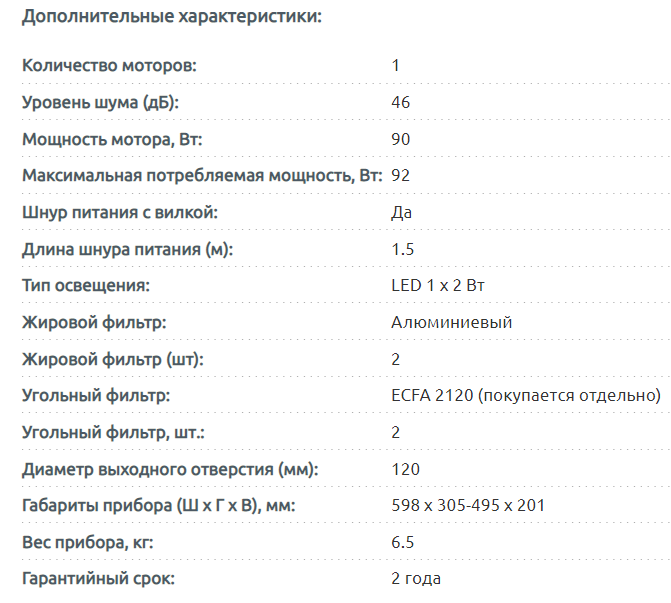This screenshot has width=671, height=603.
Task: Click the appliance weight value 6.5
Action: (403, 542)
